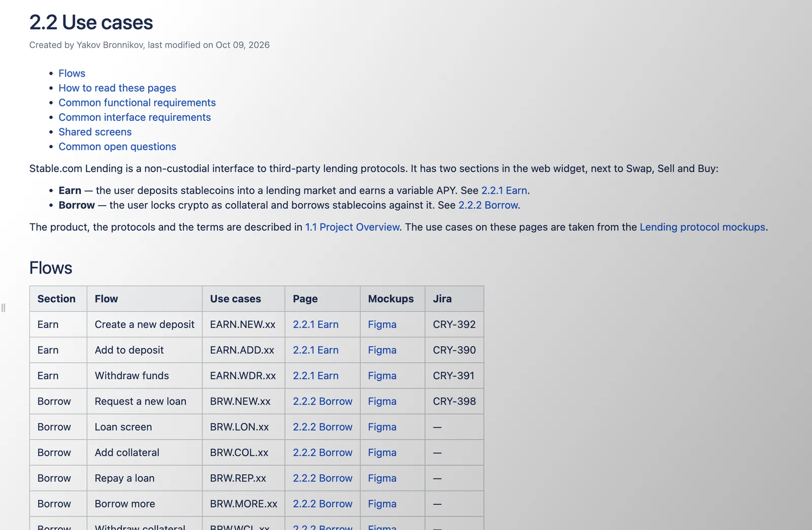812x530 pixels.
Task: Open Common open questions link
Action: [x=117, y=147]
